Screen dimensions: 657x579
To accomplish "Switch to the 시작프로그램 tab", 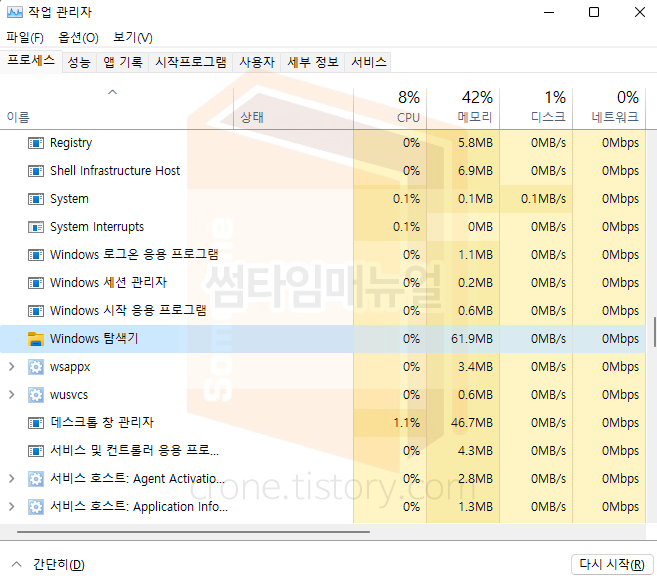I will 191,62.
